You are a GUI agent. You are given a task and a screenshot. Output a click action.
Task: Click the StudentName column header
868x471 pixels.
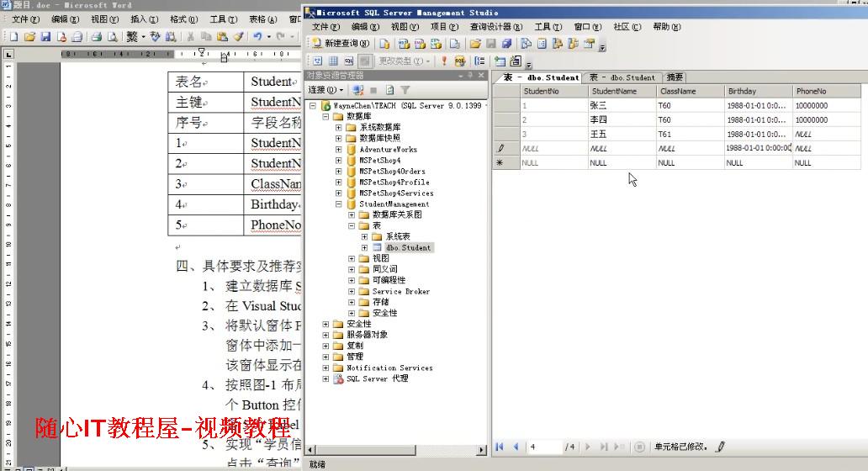pyautogui.click(x=622, y=91)
